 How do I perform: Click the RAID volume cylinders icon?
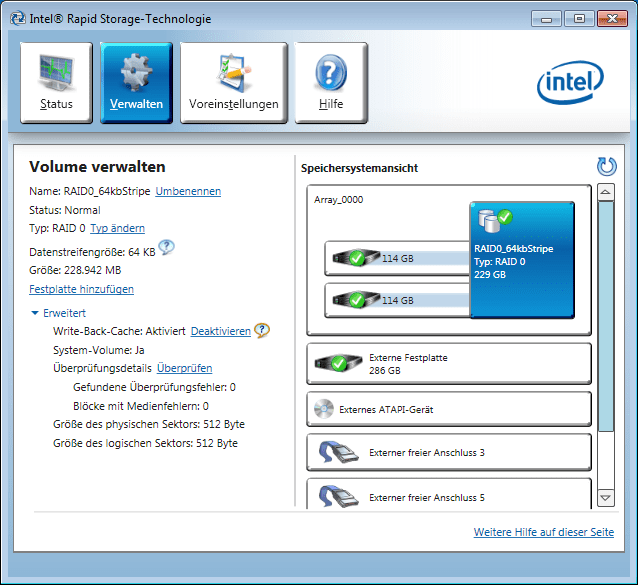coord(495,220)
